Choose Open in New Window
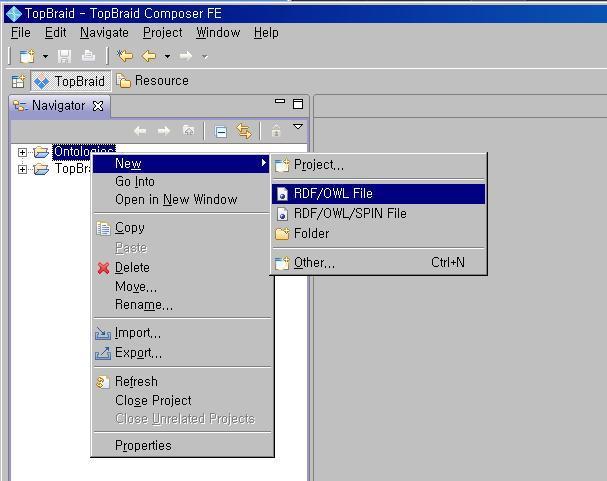607x481 pixels. 181,200
